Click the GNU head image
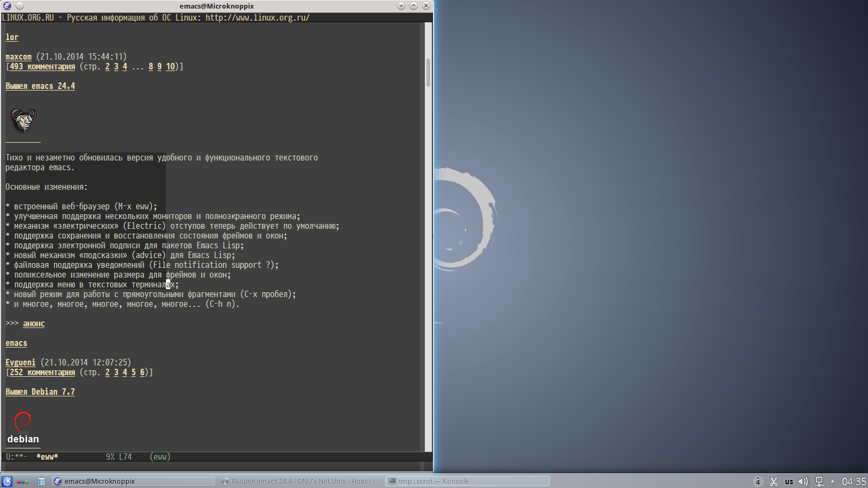This screenshot has height=488, width=868. pos(23,120)
